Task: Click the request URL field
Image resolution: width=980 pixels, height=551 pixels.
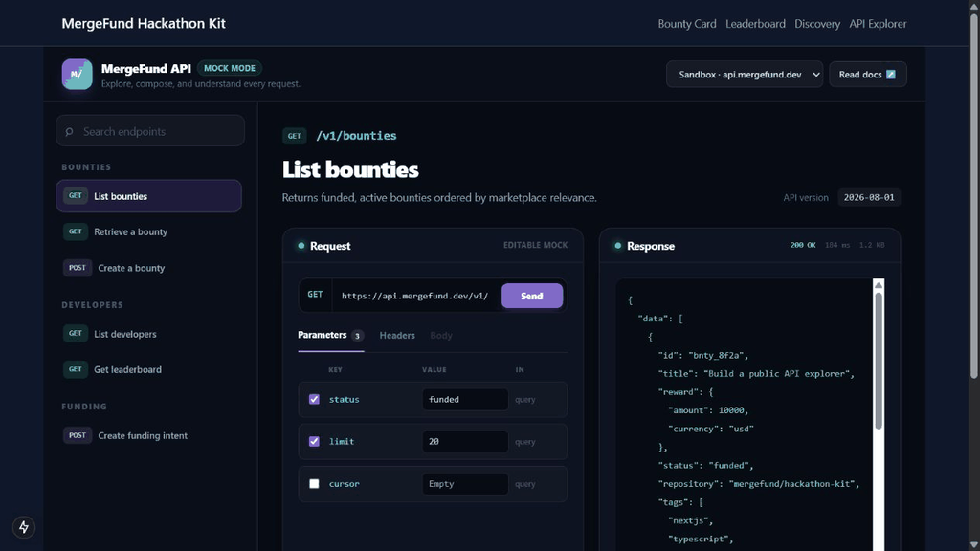Action: pyautogui.click(x=416, y=296)
